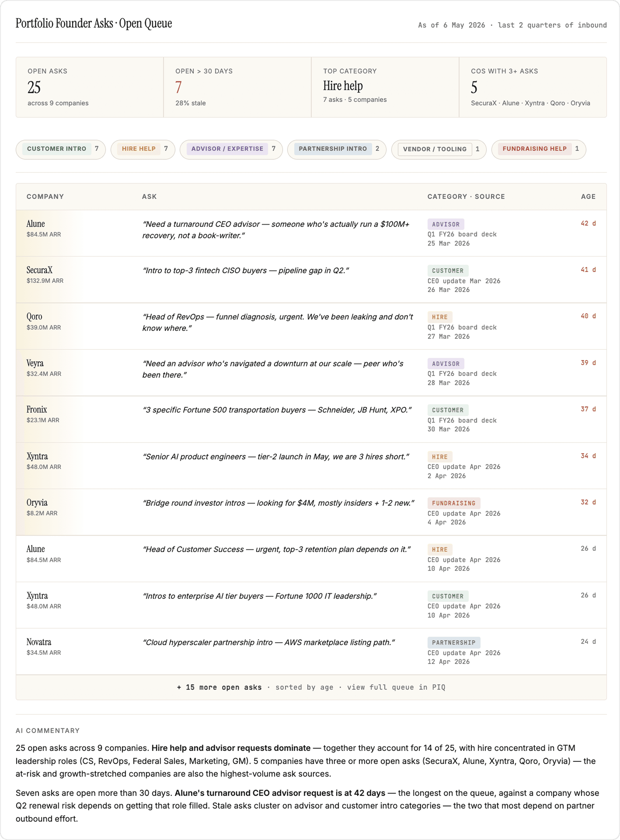Click the Category · Source column header
Viewport: 620px width, 840px height.
click(466, 197)
